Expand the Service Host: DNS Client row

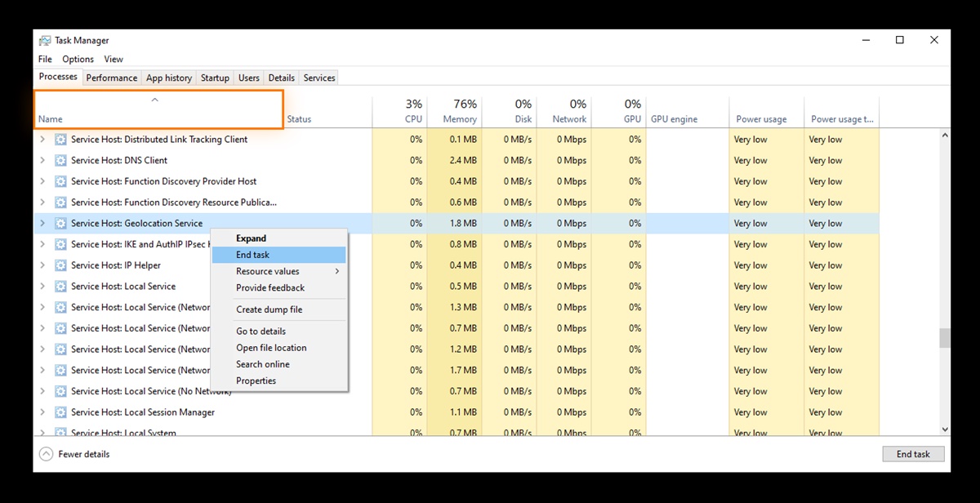pos(42,160)
